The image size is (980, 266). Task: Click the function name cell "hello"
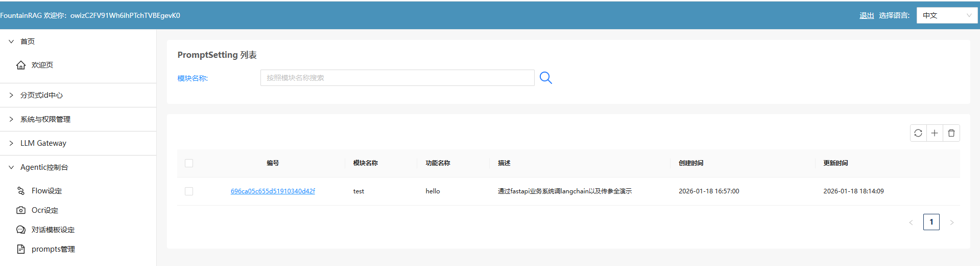433,191
